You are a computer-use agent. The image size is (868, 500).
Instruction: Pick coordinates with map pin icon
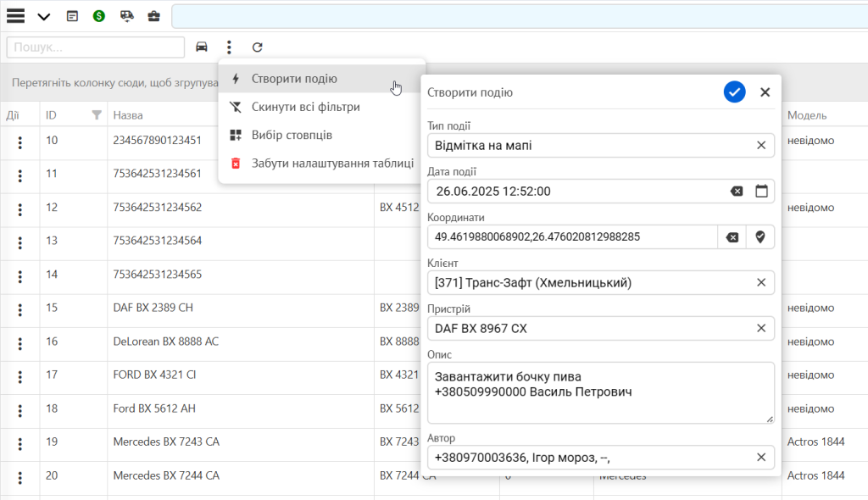(760, 237)
